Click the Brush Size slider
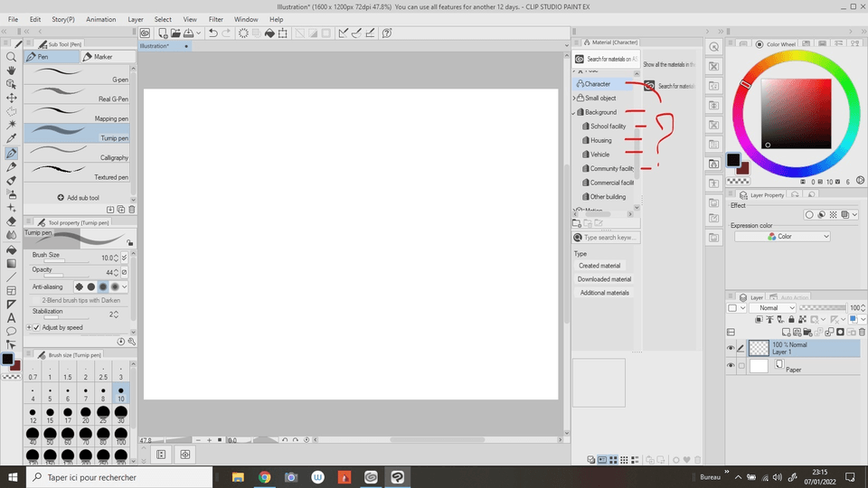Image resolution: width=868 pixels, height=488 pixels. tap(66, 260)
